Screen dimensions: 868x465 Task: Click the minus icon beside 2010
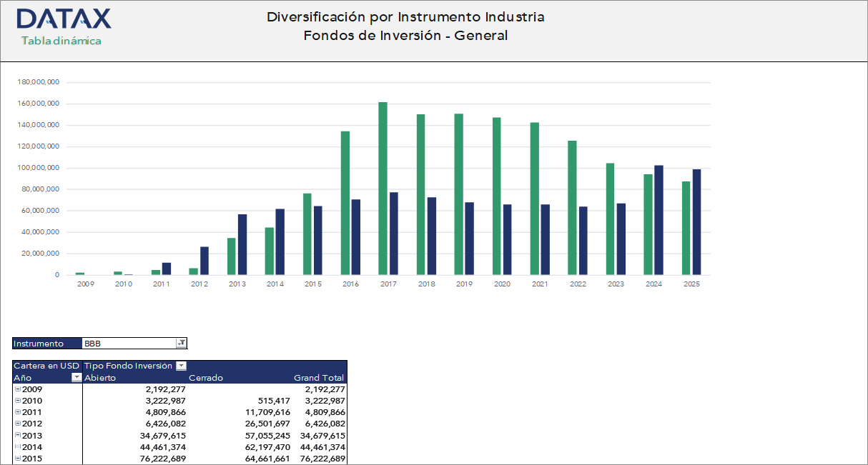tap(17, 401)
